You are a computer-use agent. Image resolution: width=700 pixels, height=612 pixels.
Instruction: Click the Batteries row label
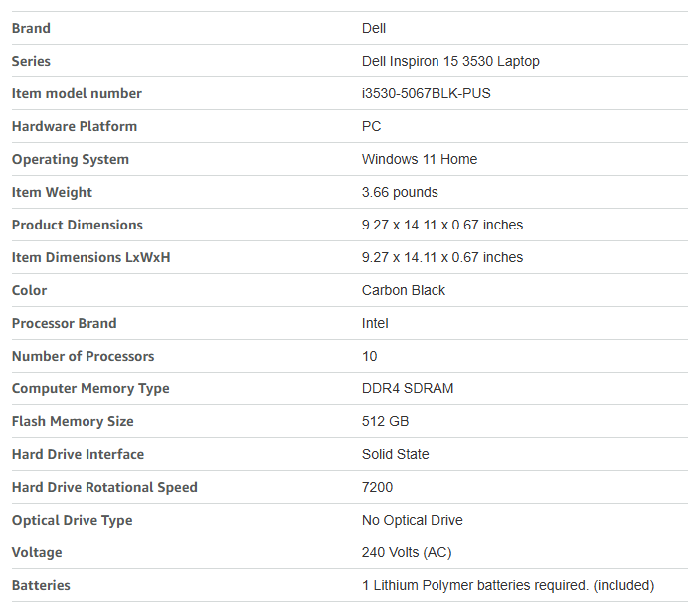[x=41, y=585]
